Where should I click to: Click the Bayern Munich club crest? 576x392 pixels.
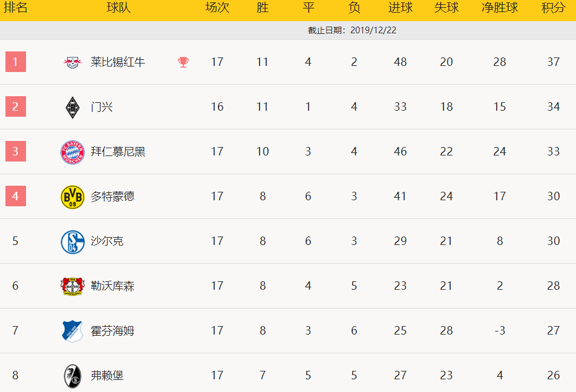(x=73, y=152)
